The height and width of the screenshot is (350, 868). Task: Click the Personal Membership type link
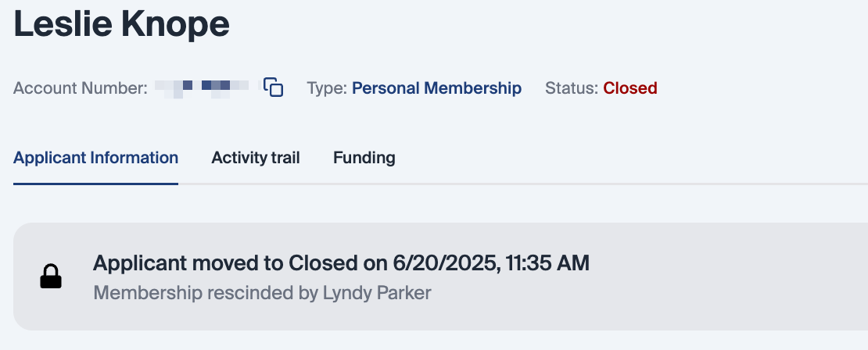click(x=436, y=88)
